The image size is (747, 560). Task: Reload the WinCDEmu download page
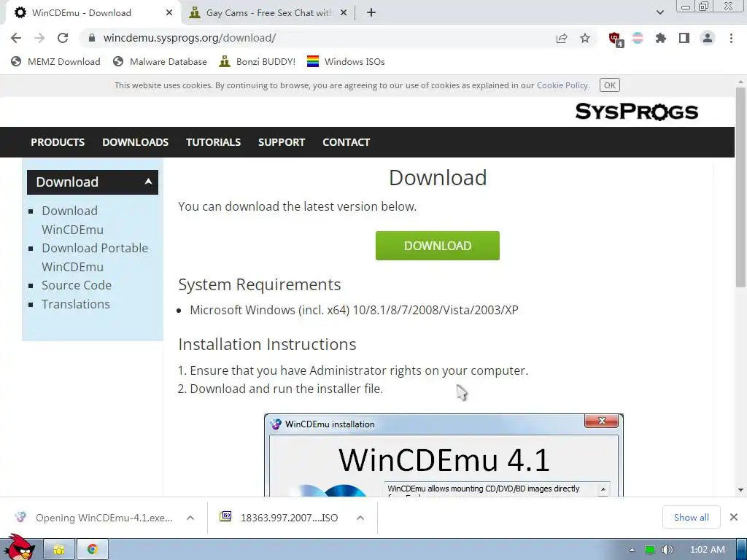(x=63, y=38)
